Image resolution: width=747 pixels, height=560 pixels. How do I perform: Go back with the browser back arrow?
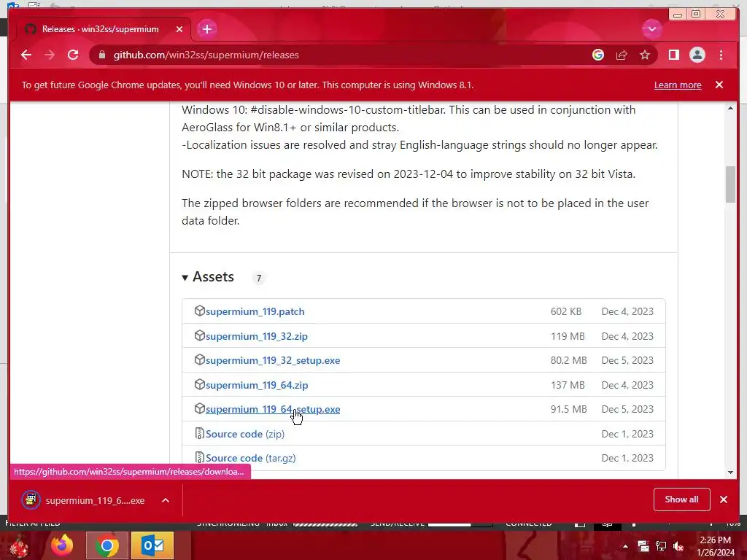(26, 55)
